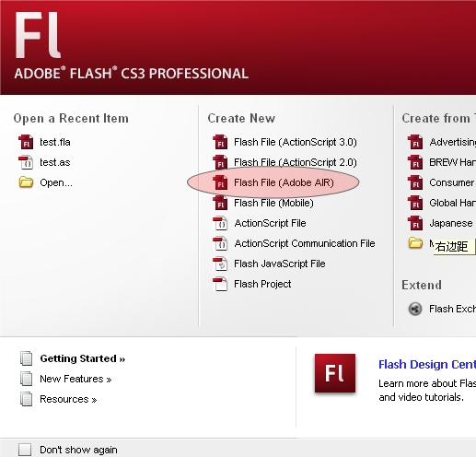Click the Flash JavaScript File icon

pos(220,264)
